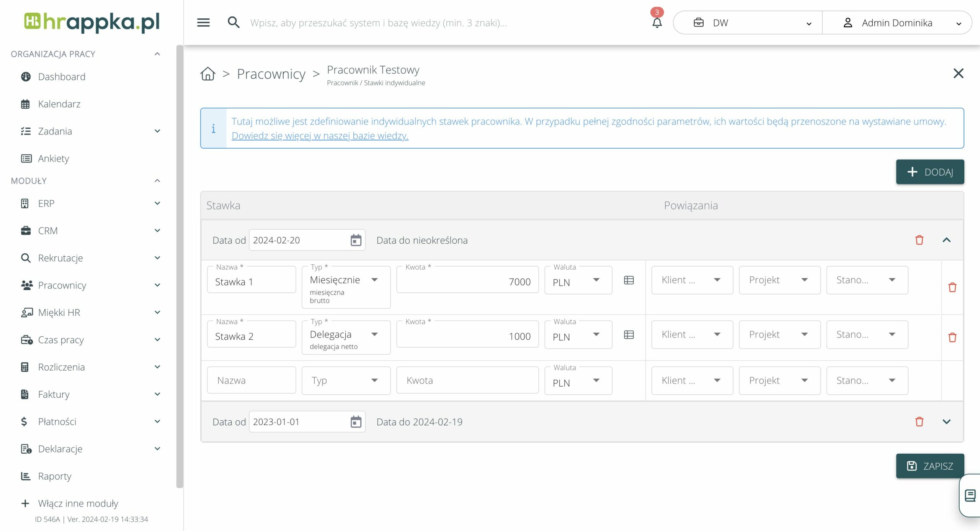Open the knowledge base link
This screenshot has width=980, height=531.
(x=320, y=136)
